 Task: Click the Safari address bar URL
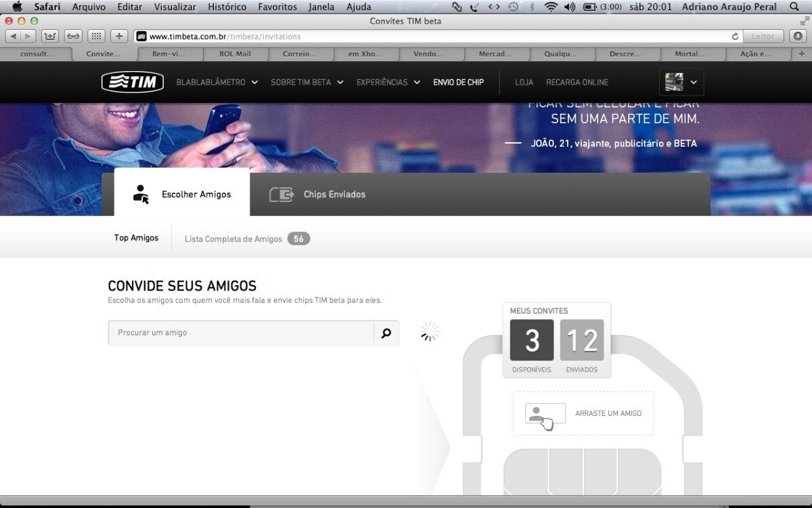pyautogui.click(x=225, y=37)
